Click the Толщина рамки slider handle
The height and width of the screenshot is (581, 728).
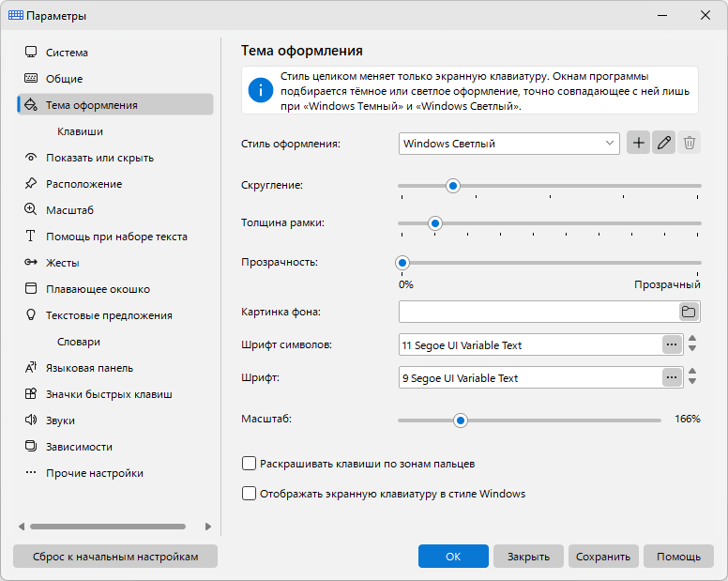tap(435, 223)
